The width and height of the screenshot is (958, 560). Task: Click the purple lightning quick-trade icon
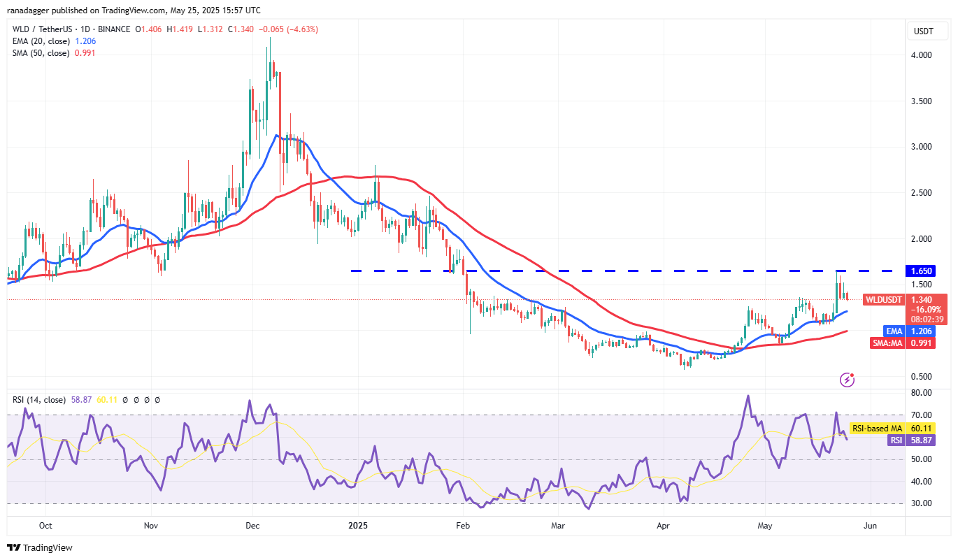848,380
